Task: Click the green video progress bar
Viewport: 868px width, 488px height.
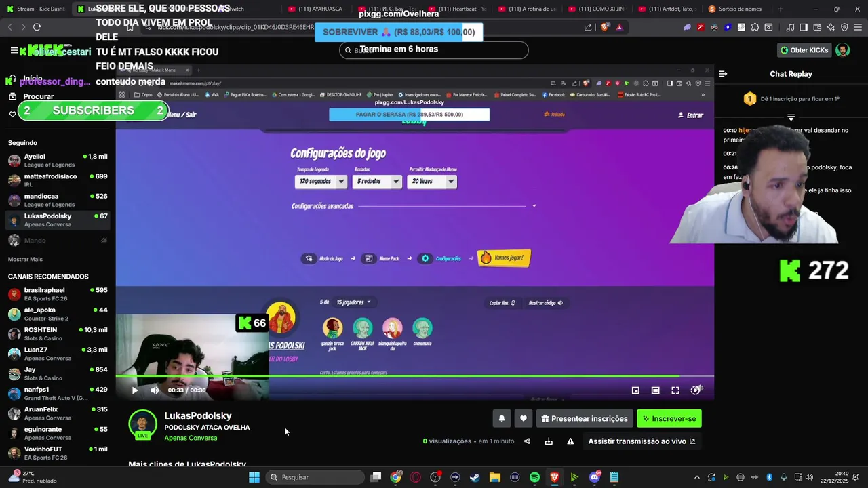Action: pyautogui.click(x=414, y=375)
